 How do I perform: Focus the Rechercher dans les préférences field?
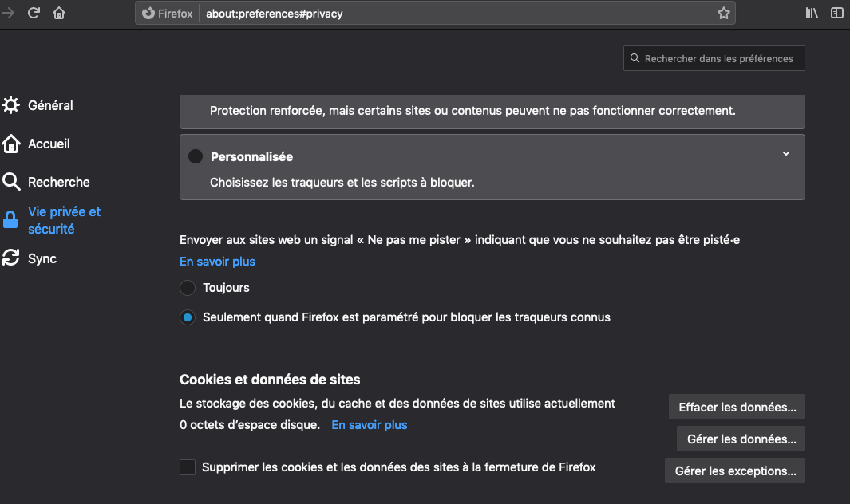[x=714, y=58]
